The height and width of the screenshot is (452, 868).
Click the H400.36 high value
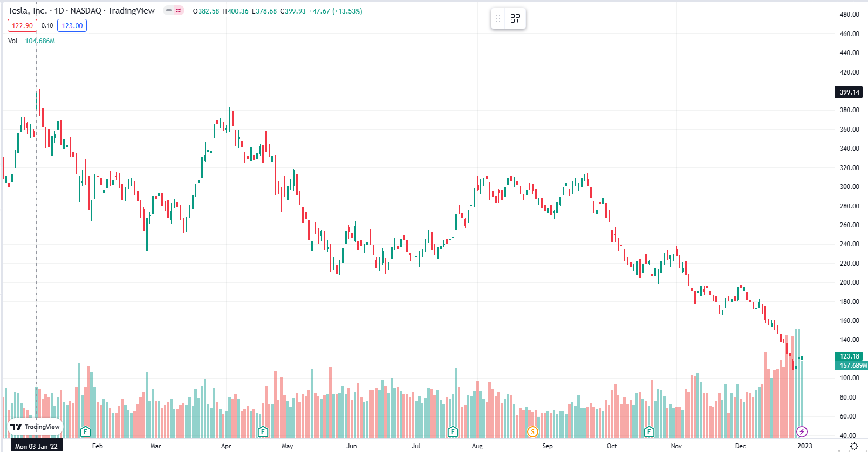[x=235, y=11]
